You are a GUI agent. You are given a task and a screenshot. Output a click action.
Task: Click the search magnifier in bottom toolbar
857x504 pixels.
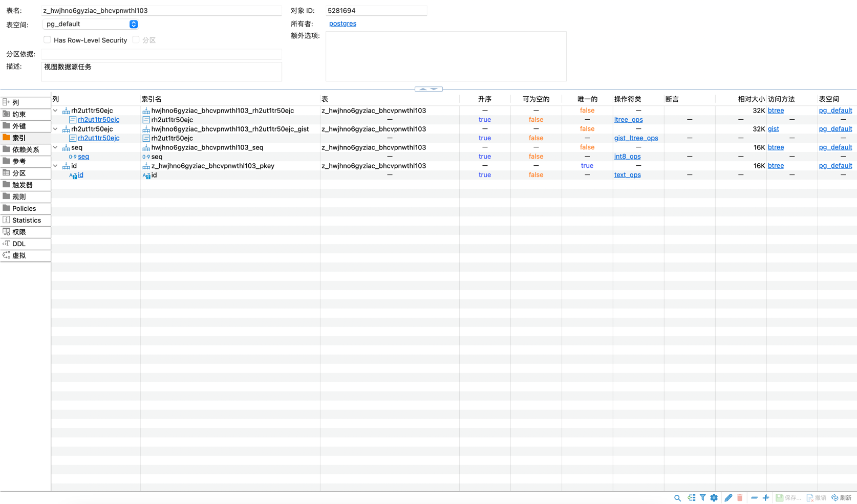(677, 497)
